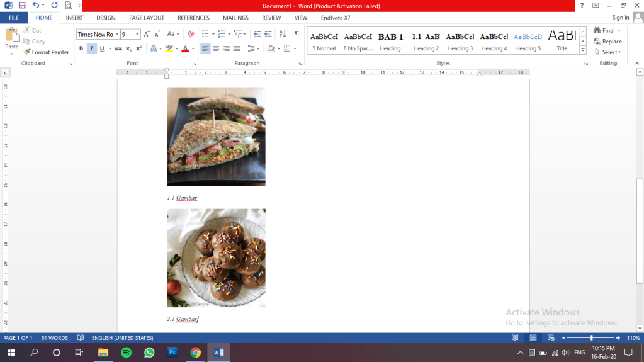Click the Clear All Formatting eraser icon

pos(191,34)
